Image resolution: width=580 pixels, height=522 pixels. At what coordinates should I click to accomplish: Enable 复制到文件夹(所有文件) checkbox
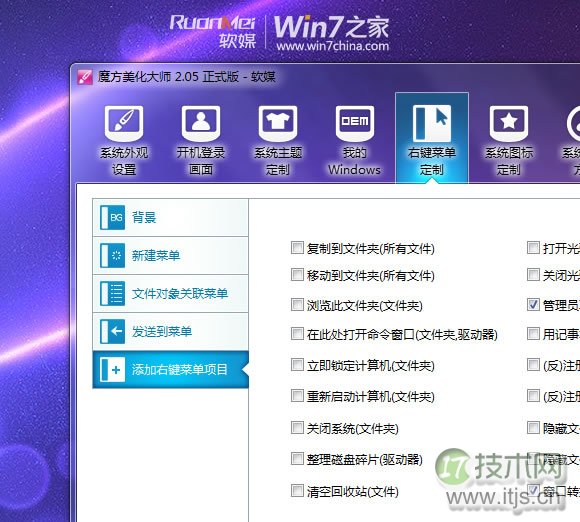tap(297, 247)
